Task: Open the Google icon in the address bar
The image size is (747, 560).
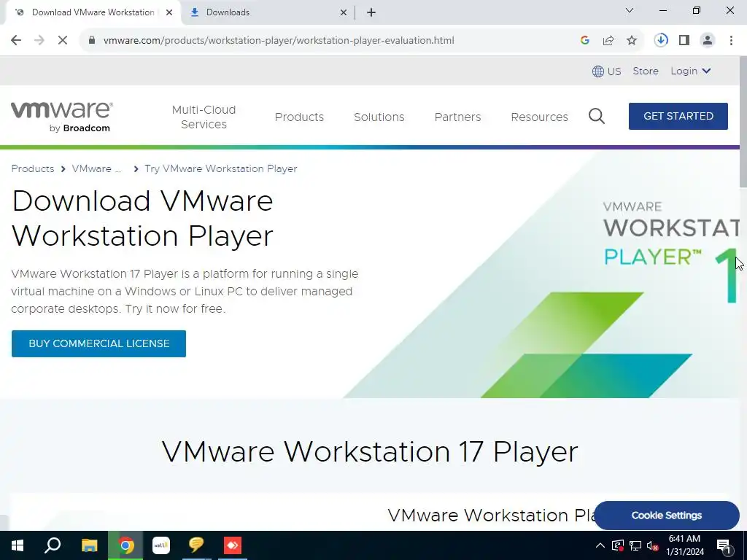Action: pos(585,41)
